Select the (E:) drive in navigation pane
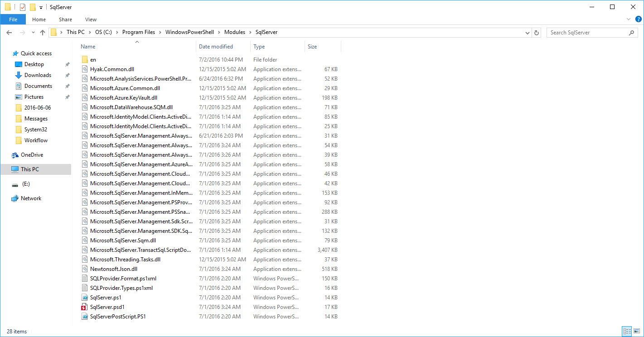Viewport: 644px width, 337px height. pyautogui.click(x=26, y=184)
